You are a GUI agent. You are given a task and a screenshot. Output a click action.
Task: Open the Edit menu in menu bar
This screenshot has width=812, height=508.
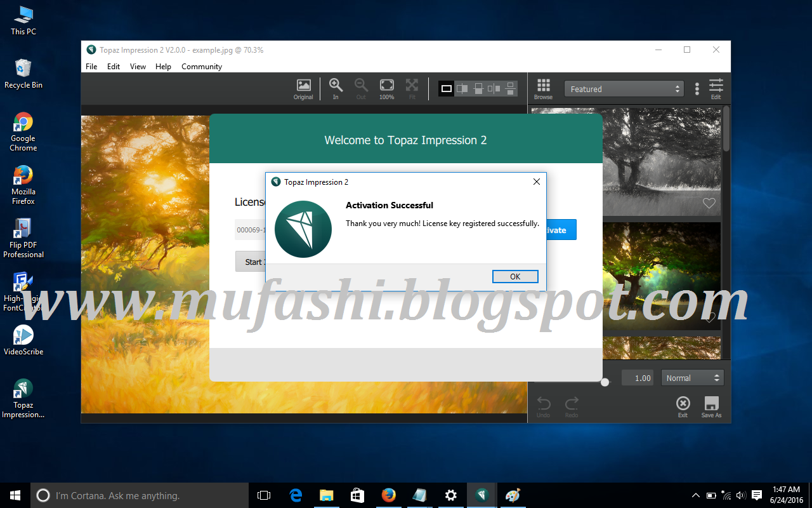(x=114, y=66)
